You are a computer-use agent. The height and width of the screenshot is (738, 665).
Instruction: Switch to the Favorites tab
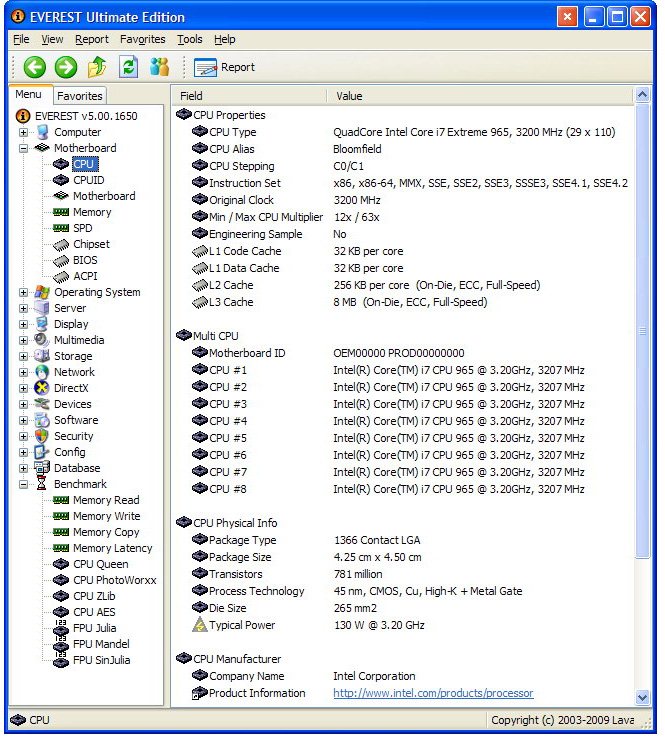80,96
